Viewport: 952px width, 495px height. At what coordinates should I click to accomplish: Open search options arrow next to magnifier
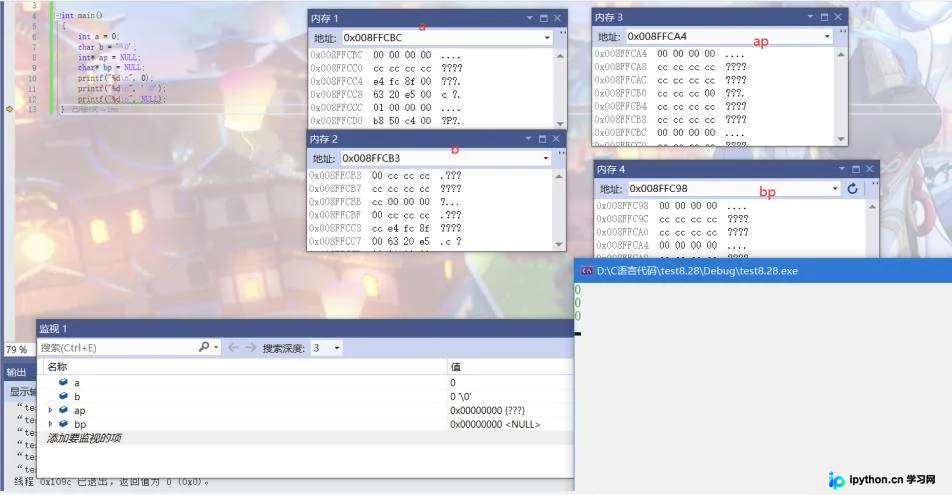(216, 347)
